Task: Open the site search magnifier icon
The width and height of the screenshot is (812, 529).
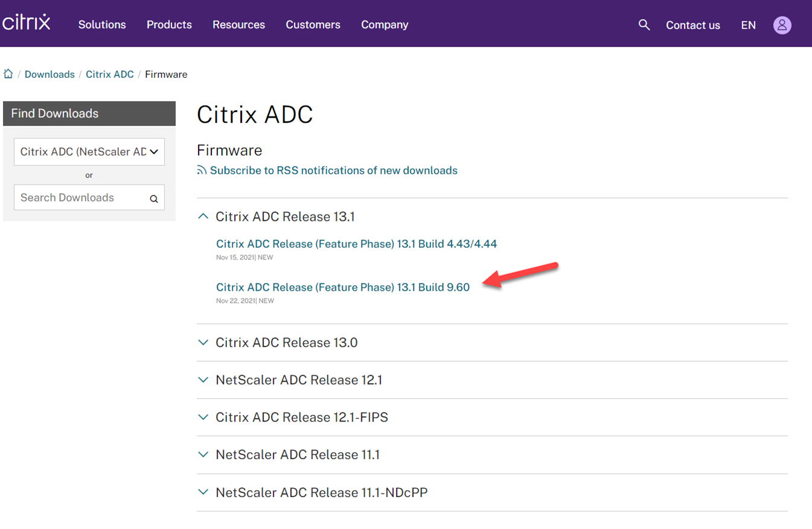Action: (644, 25)
